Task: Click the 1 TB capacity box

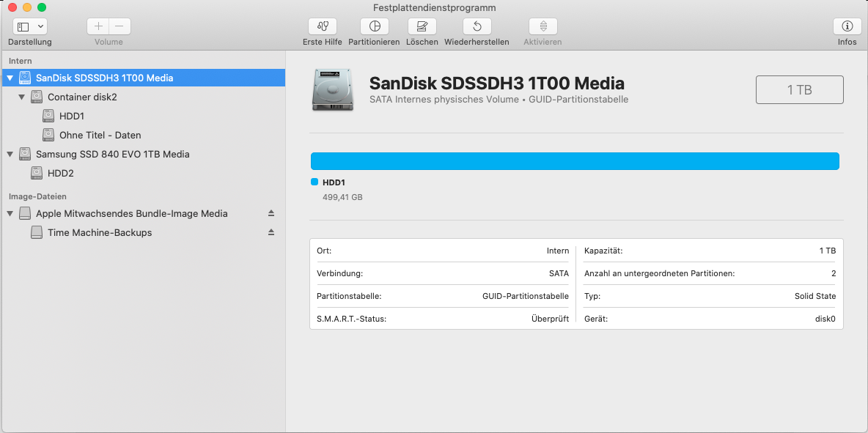Action: tap(799, 90)
